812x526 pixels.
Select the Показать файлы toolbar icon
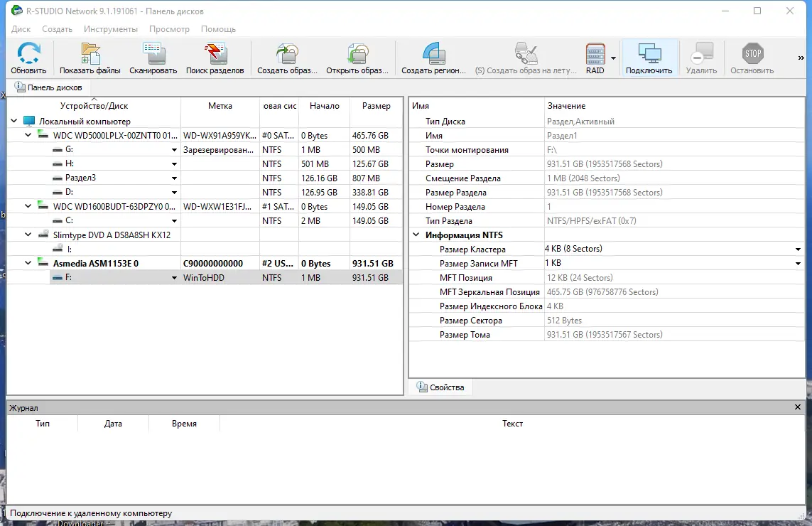90,57
